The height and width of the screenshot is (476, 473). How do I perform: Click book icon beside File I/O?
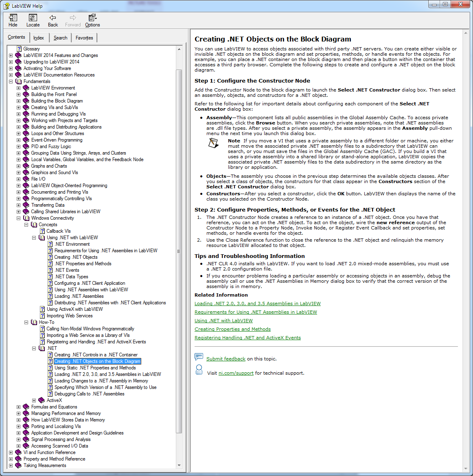point(26,179)
